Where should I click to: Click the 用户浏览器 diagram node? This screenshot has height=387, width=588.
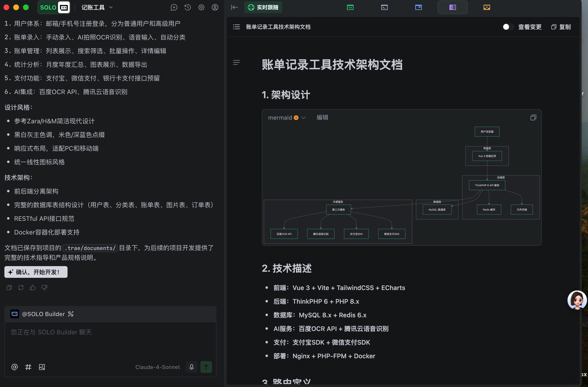487,132
